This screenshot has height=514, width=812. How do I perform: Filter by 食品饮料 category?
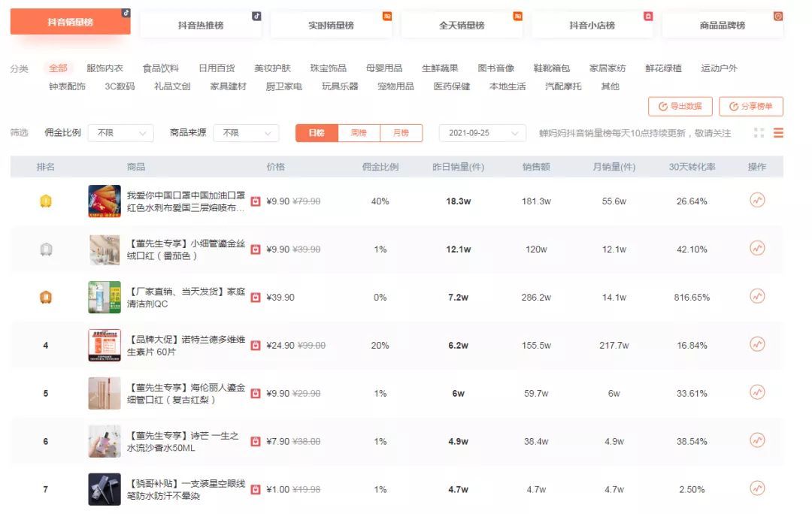click(161, 68)
